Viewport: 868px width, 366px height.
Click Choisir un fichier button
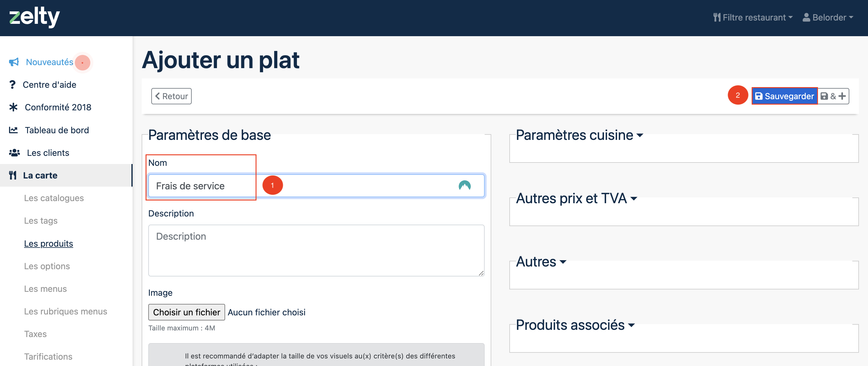coord(187,312)
